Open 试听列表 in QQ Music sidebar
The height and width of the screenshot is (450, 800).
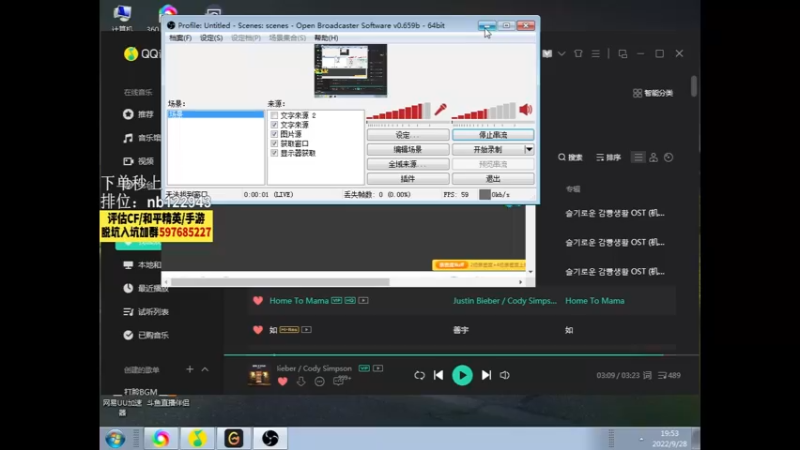(146, 312)
